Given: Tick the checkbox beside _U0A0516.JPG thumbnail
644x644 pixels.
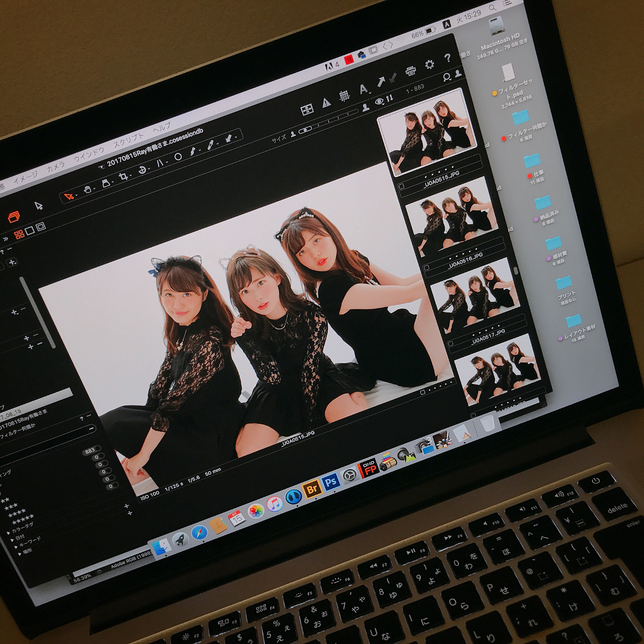Looking at the screenshot, I should [426, 267].
